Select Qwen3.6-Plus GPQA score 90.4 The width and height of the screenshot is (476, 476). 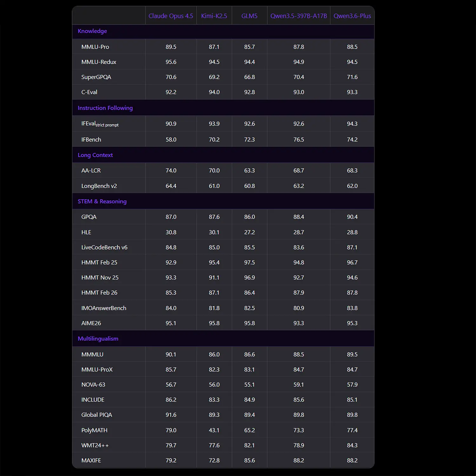[352, 217]
